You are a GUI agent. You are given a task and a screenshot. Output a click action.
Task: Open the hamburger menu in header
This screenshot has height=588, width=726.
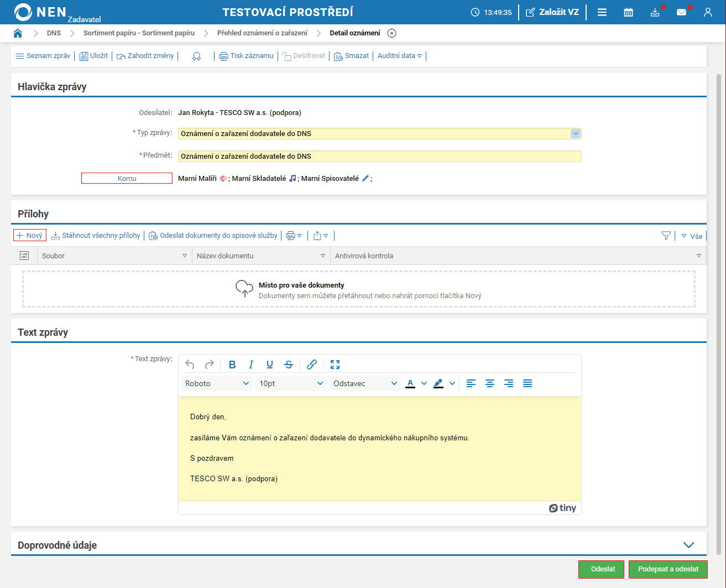[x=602, y=12]
